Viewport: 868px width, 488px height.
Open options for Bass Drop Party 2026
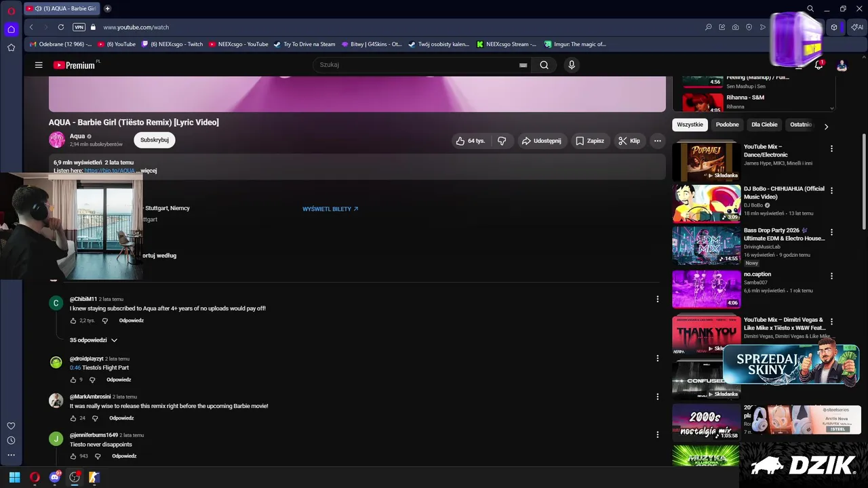(x=831, y=232)
